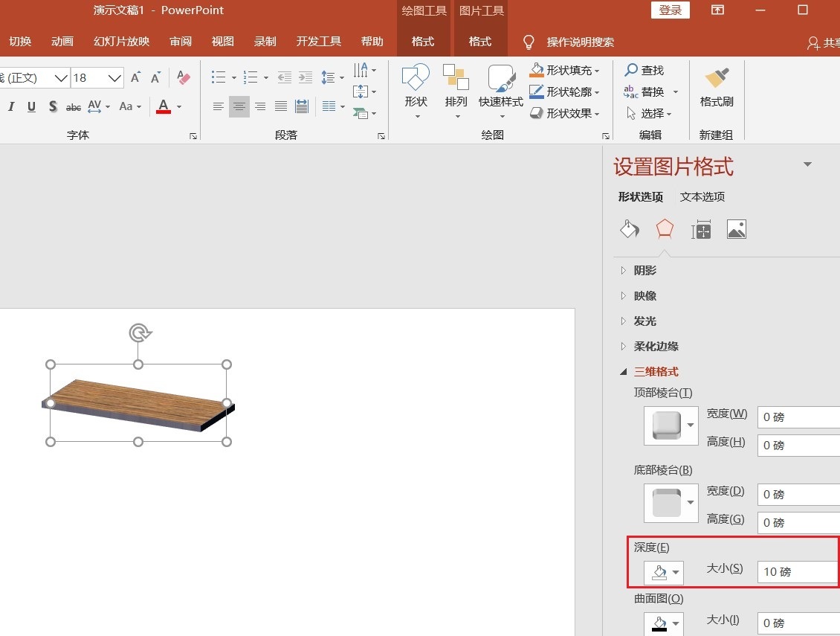Open the font size 18 dropdown
840x636 pixels.
(115, 77)
